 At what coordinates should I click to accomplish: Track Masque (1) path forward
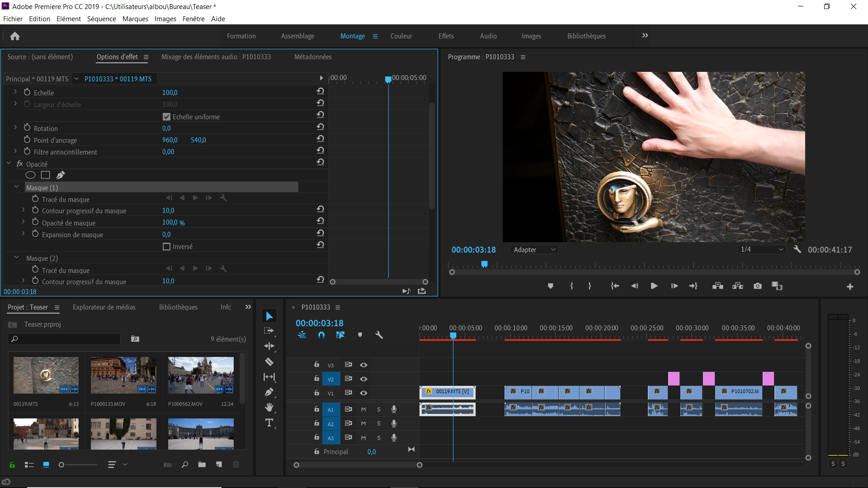coord(195,198)
